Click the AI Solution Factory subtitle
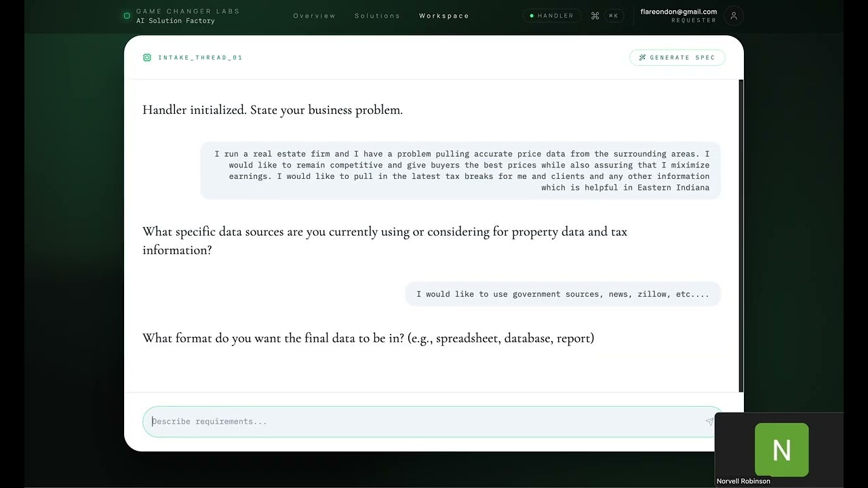The height and width of the screenshot is (488, 868). [176, 21]
